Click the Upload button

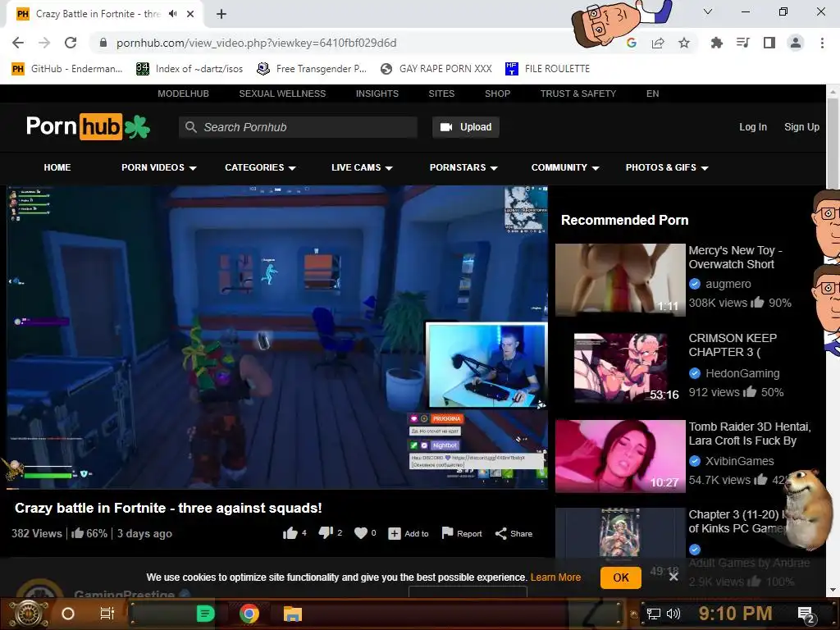(466, 127)
